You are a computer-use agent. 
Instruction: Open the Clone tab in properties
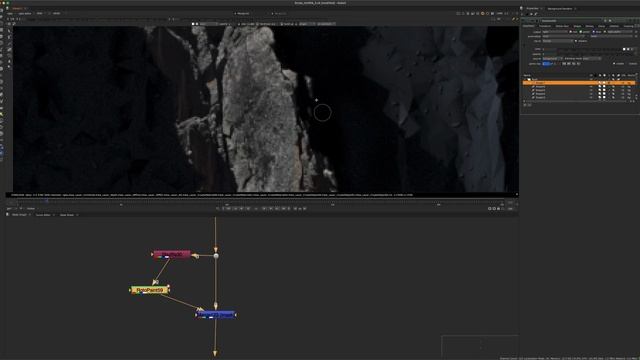click(x=601, y=26)
